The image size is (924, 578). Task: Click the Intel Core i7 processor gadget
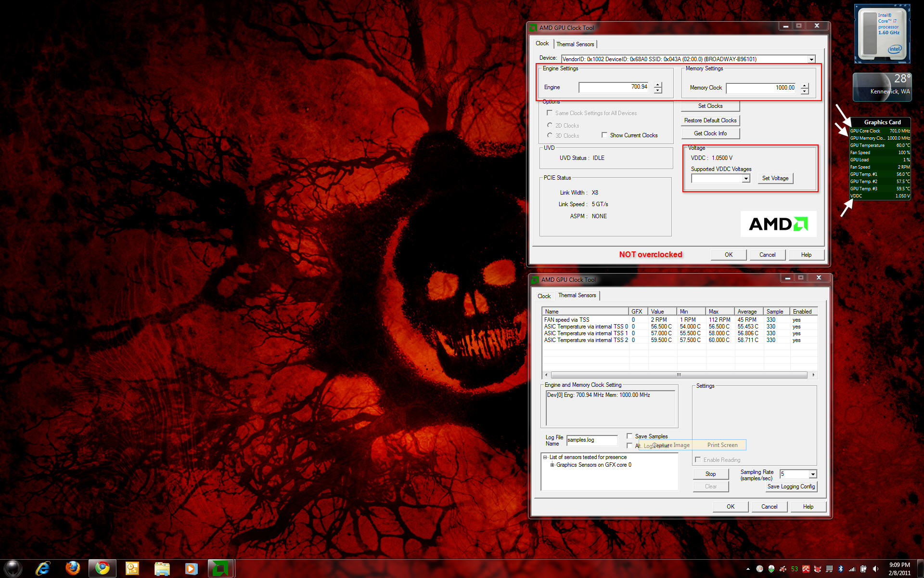883,34
